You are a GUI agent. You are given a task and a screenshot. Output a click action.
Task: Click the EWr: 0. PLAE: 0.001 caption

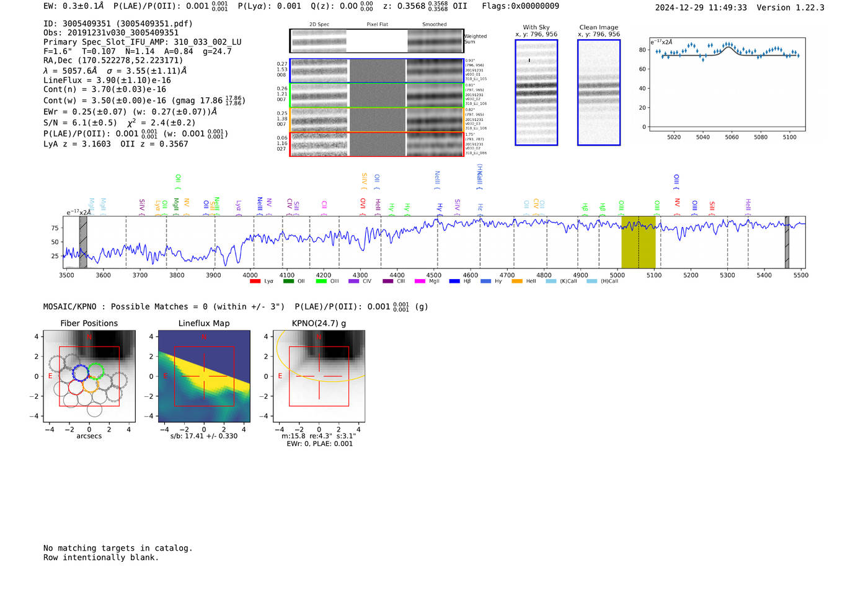pyautogui.click(x=319, y=443)
